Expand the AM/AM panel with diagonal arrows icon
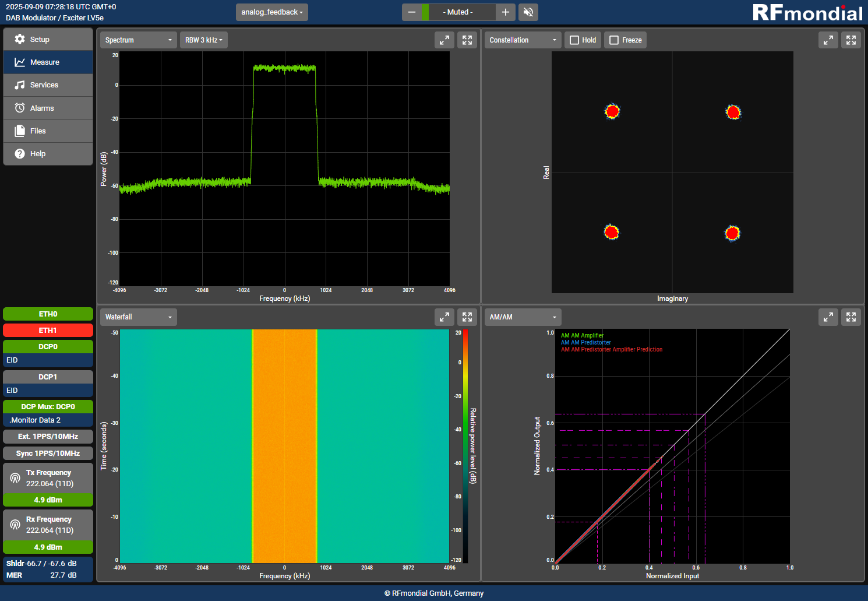Screen dimensions: 868x601 click(x=828, y=317)
